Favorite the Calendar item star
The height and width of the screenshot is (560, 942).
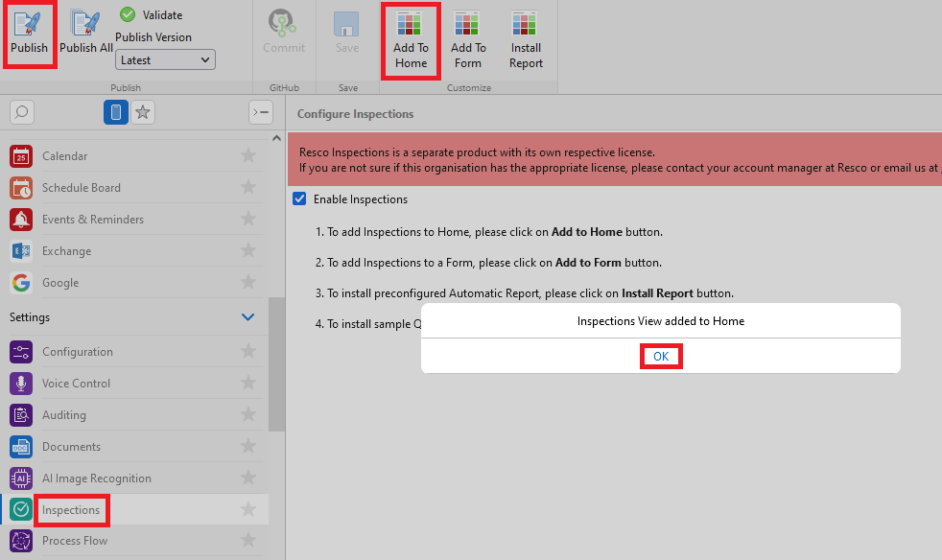[x=248, y=156]
